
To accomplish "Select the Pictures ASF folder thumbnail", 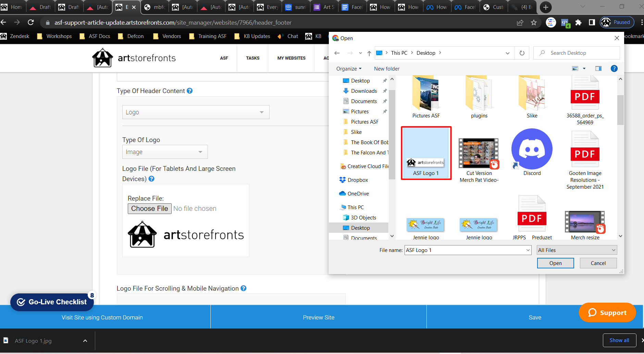I will click(x=426, y=97).
